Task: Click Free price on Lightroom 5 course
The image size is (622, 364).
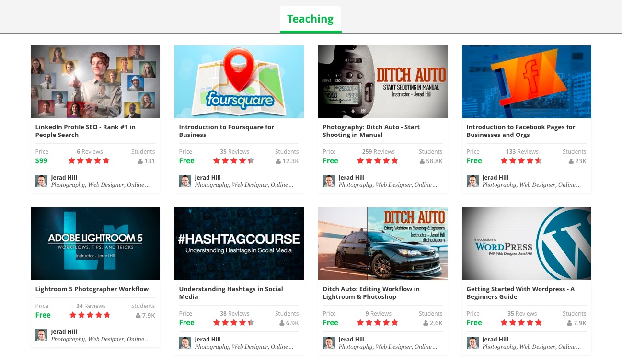Action: (x=43, y=315)
